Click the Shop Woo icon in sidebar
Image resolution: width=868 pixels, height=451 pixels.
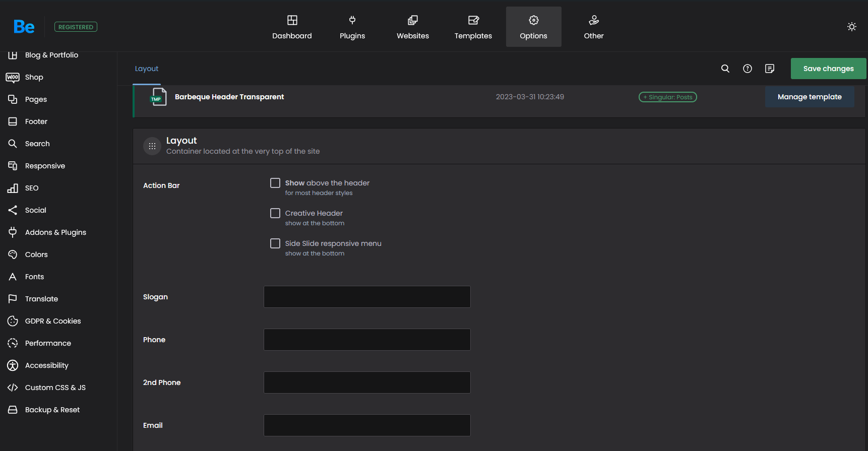[13, 77]
